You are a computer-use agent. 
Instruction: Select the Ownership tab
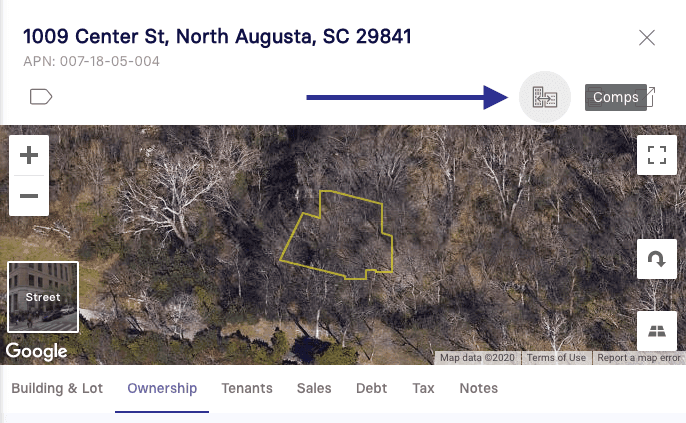(x=162, y=388)
